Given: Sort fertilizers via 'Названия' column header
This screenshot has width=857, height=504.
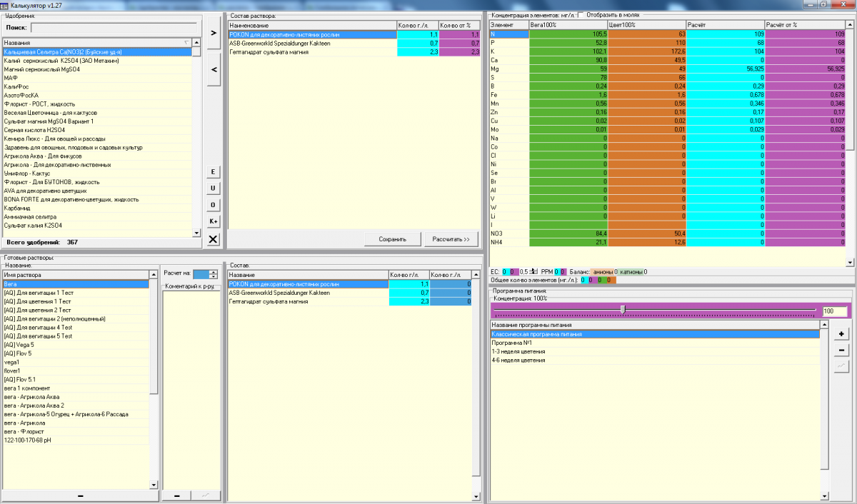Looking at the screenshot, I should (93, 42).
